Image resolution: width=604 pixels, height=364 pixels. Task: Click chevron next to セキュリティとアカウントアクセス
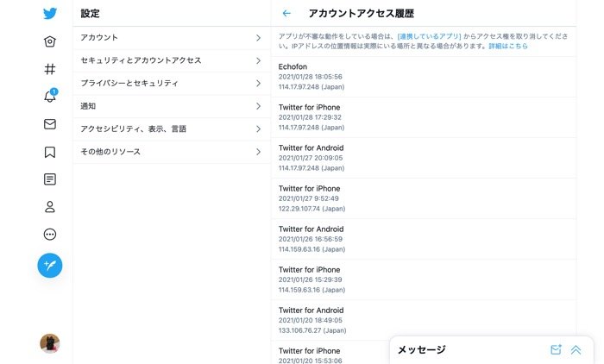(259, 60)
